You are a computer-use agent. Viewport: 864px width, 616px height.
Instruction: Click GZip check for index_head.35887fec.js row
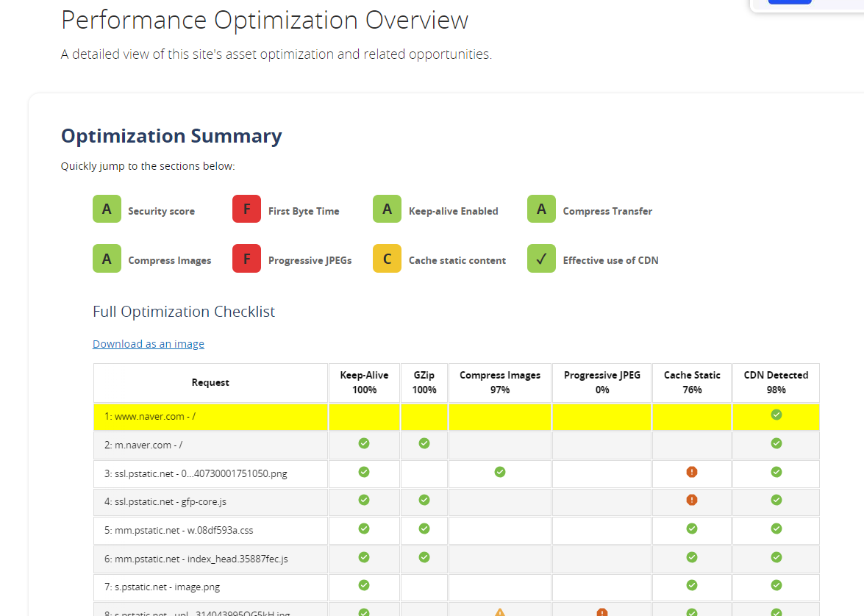pyautogui.click(x=424, y=558)
